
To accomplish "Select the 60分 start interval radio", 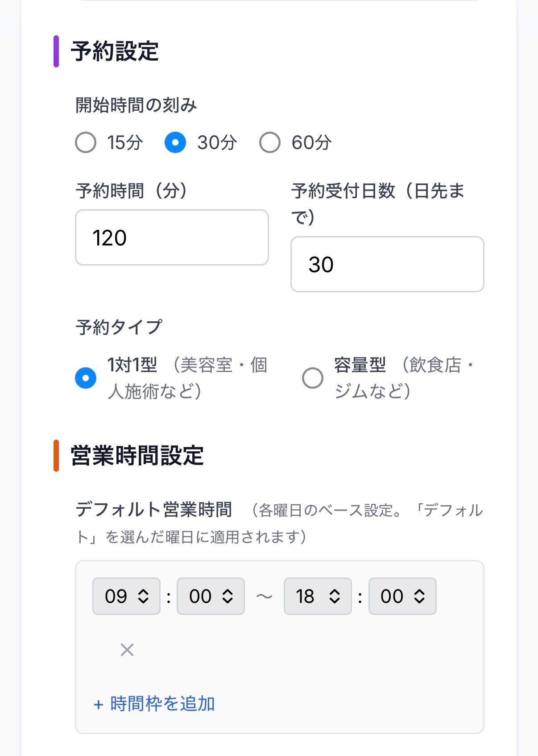I will point(270,143).
